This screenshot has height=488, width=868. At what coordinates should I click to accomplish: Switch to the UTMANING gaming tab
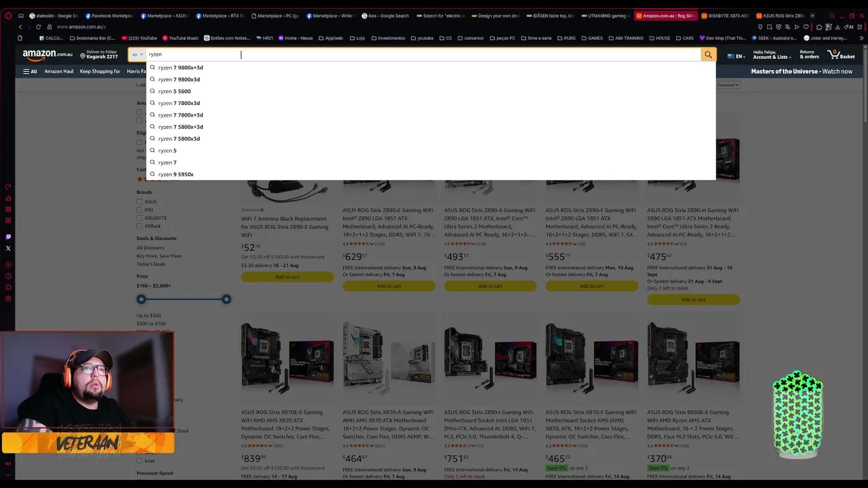(x=605, y=16)
